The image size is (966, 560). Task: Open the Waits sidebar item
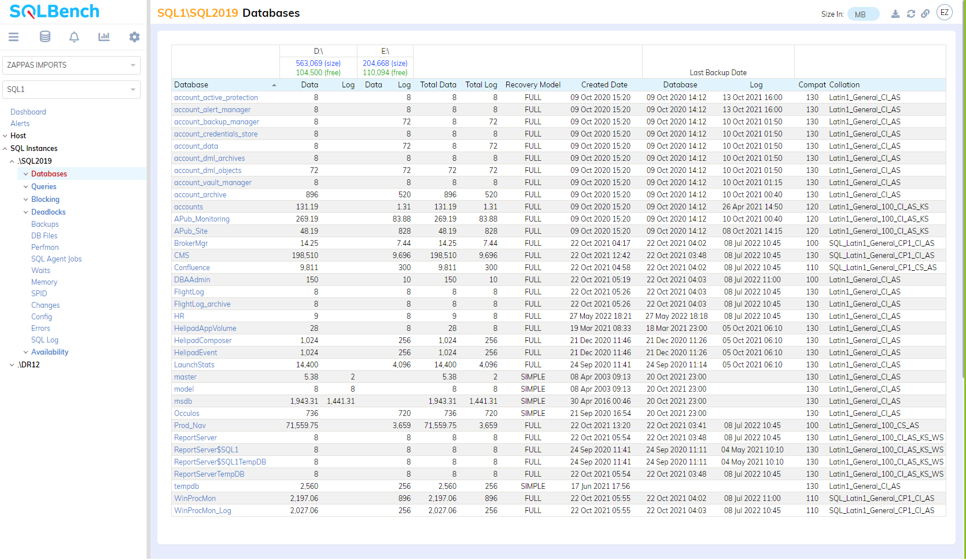click(40, 270)
